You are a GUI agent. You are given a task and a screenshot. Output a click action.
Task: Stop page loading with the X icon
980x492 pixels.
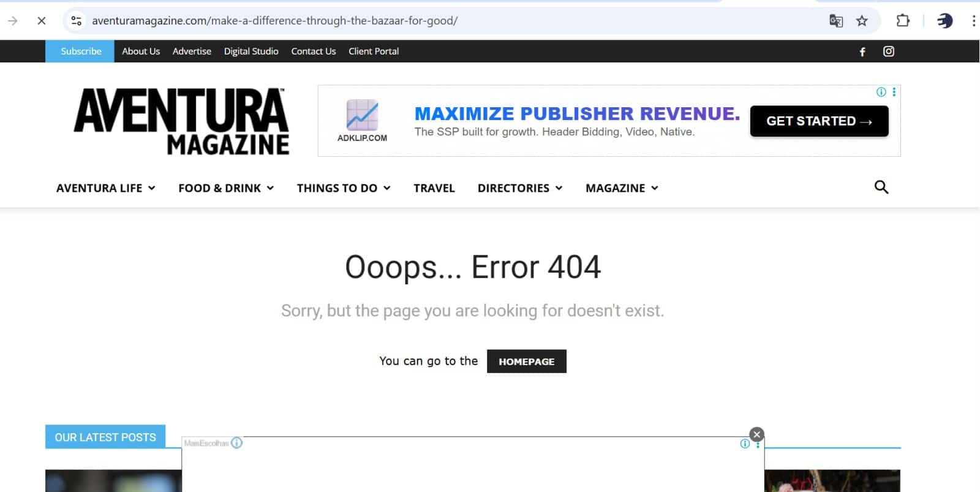point(42,21)
